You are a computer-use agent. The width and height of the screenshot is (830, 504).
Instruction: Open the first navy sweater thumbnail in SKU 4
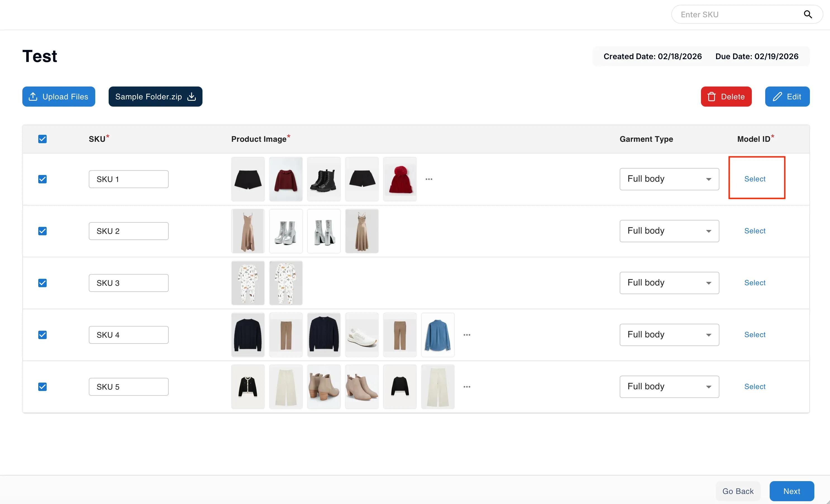(x=248, y=335)
